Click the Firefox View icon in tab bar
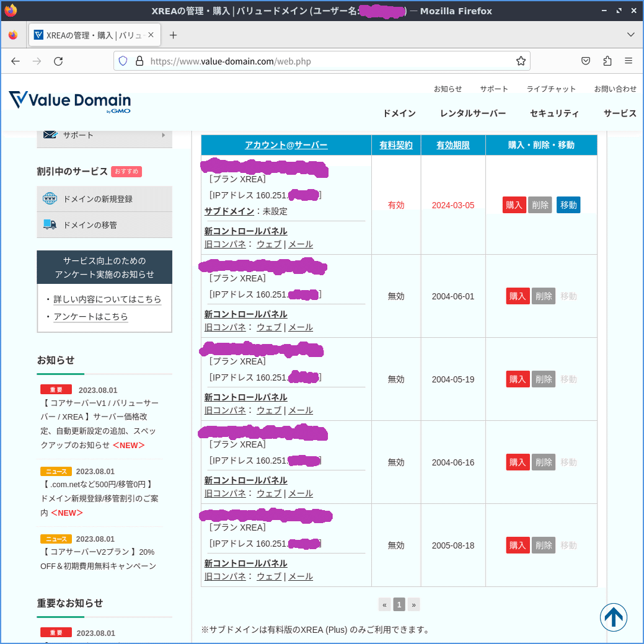644x644 pixels. point(13,35)
